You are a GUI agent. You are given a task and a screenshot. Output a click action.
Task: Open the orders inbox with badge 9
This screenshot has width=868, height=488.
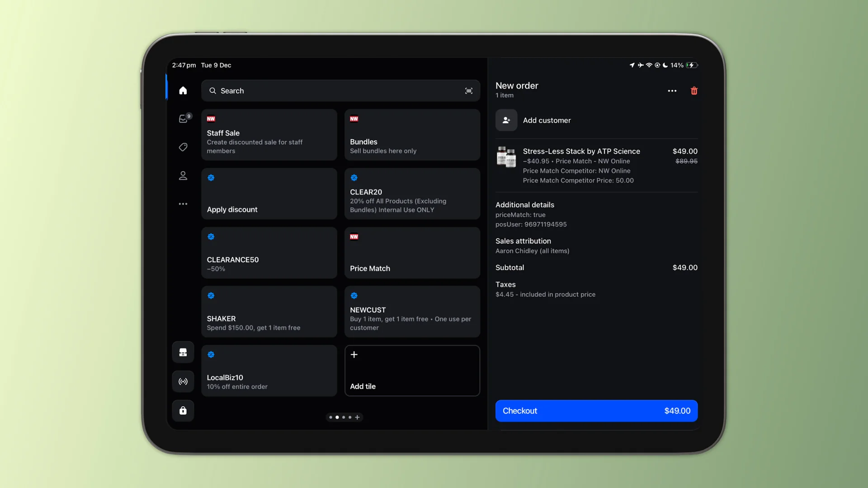(x=183, y=119)
